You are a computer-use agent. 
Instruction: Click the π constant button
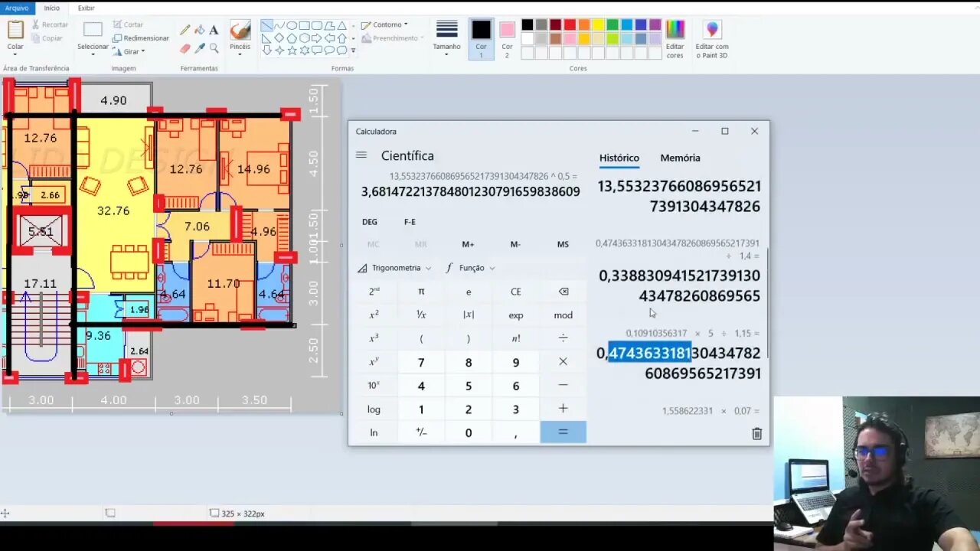tap(421, 292)
